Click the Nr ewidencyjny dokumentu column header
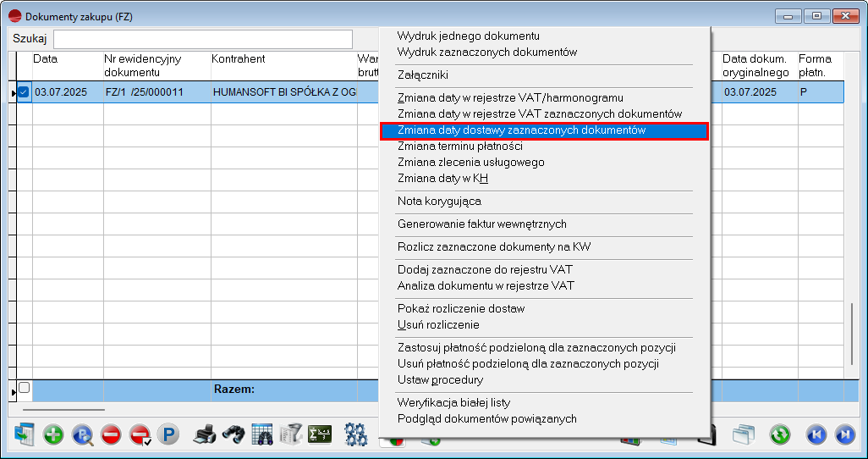Screen dimensions: 868x459 click(x=157, y=66)
